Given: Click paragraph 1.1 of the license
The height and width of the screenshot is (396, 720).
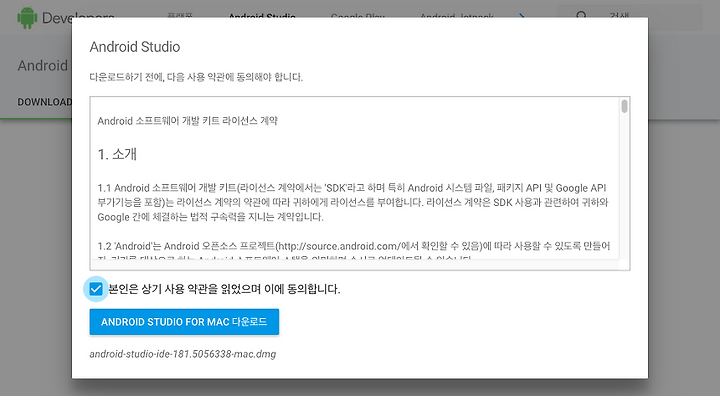Looking at the screenshot, I should (353, 202).
